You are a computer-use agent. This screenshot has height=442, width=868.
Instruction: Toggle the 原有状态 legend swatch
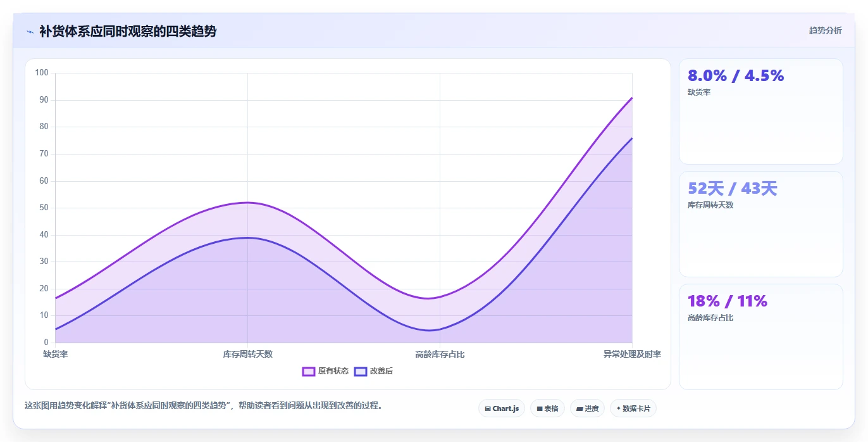click(309, 372)
